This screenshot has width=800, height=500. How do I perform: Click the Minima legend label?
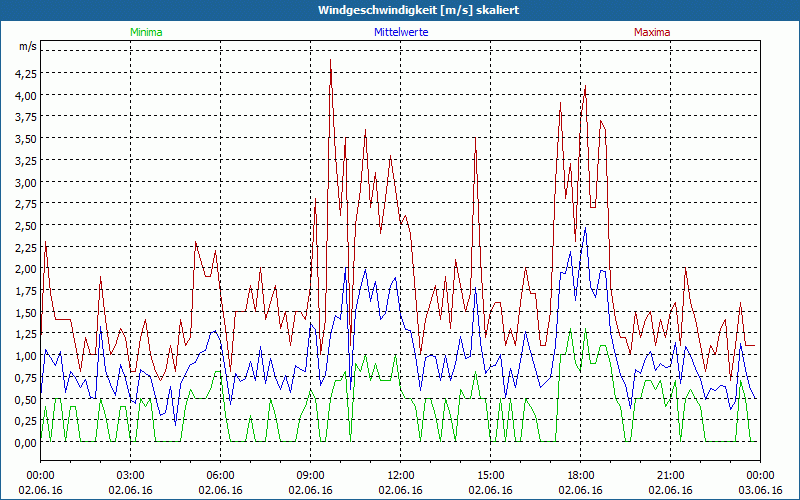(146, 32)
